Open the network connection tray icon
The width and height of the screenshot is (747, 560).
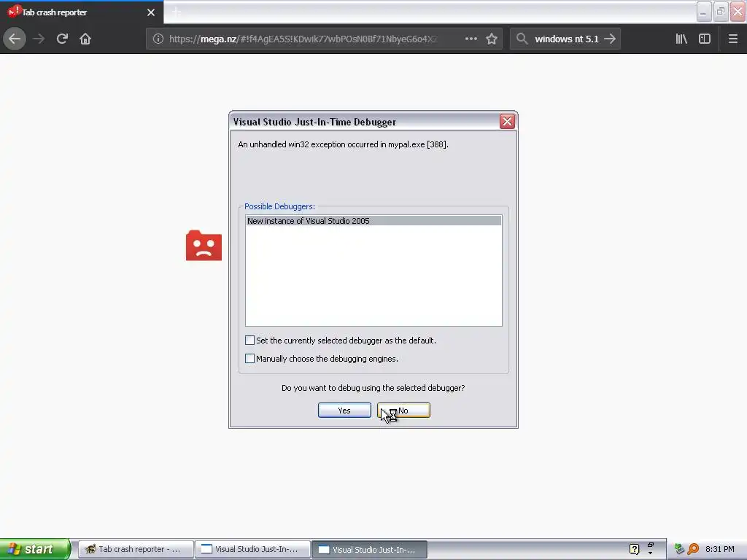coord(679,549)
